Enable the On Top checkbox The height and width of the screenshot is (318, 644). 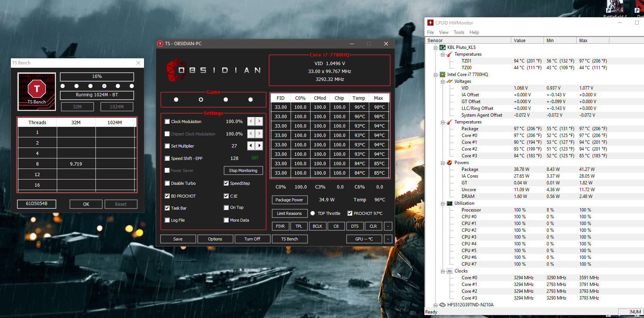(226, 207)
